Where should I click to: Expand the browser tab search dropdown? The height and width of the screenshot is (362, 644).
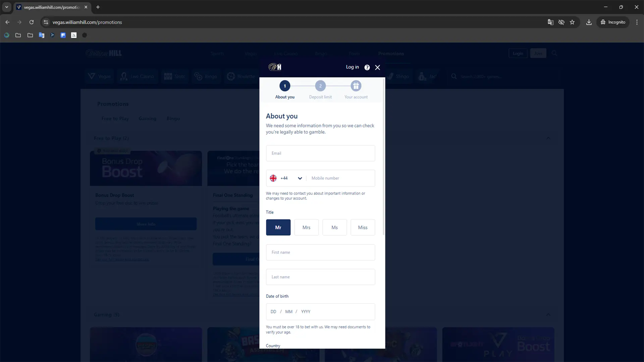(x=6, y=7)
